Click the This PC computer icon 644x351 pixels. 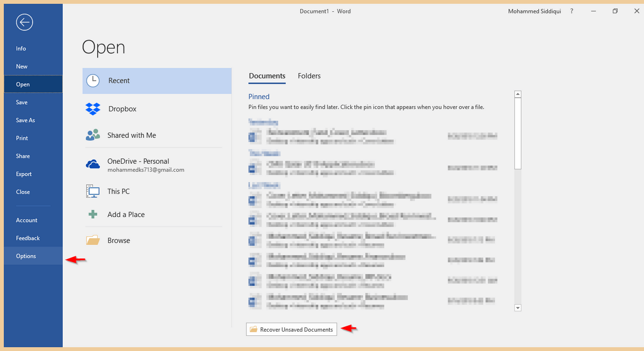93,191
